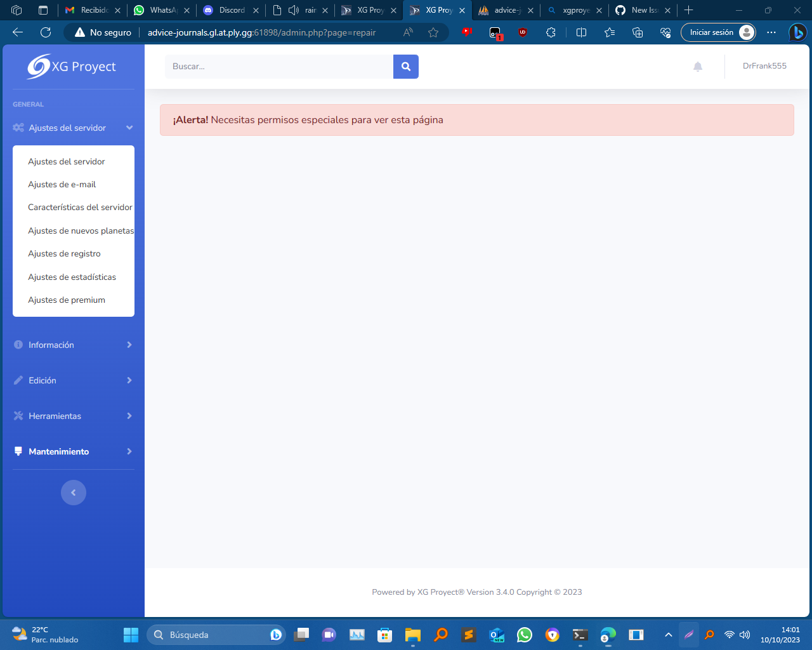The width and height of the screenshot is (812, 650).
Task: Open the Mantenimiento monitor icon
Action: coord(17,451)
